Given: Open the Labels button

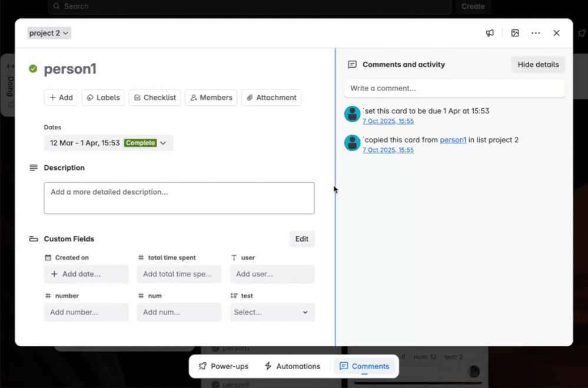Looking at the screenshot, I should click(103, 98).
